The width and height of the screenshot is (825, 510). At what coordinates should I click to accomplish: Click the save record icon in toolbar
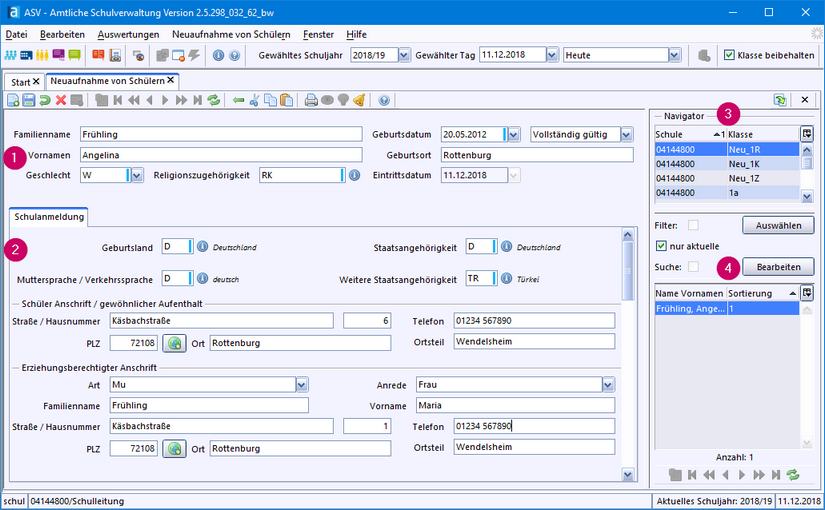(29, 100)
